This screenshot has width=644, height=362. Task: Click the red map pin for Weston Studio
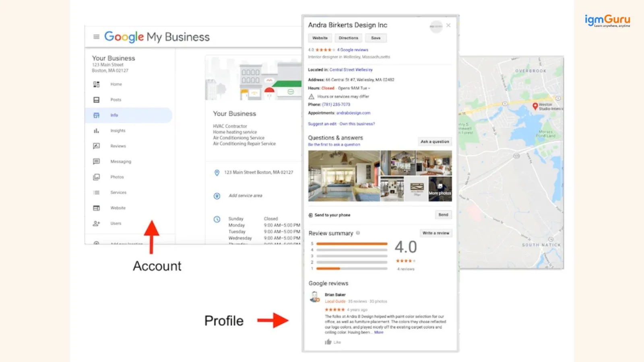tap(535, 106)
